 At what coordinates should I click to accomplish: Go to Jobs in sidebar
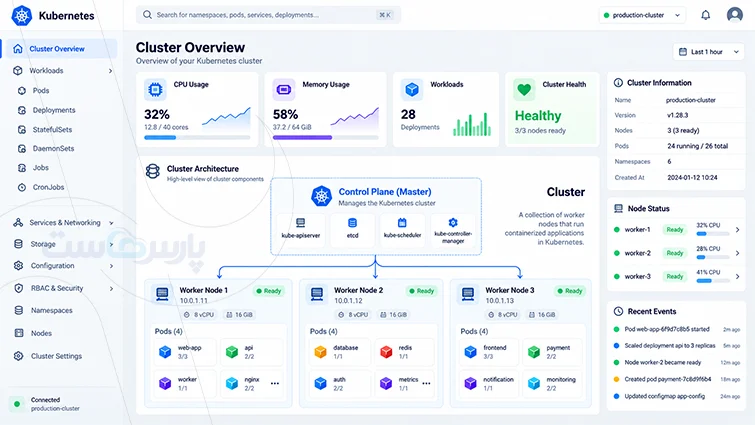(x=40, y=167)
